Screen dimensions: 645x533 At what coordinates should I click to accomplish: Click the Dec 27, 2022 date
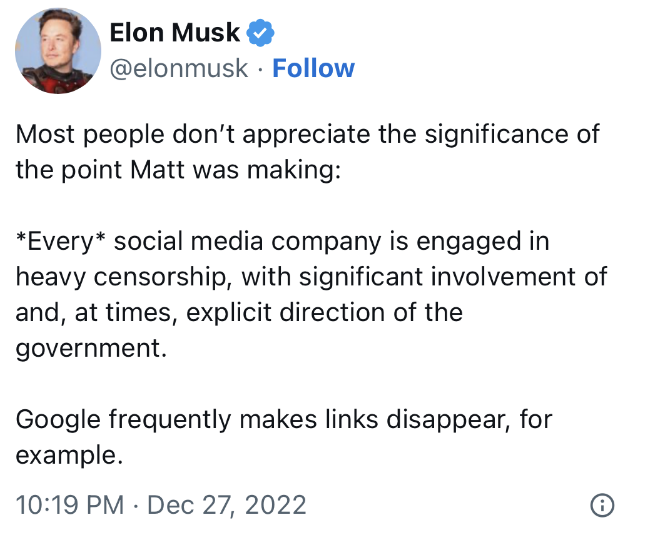click(x=226, y=504)
